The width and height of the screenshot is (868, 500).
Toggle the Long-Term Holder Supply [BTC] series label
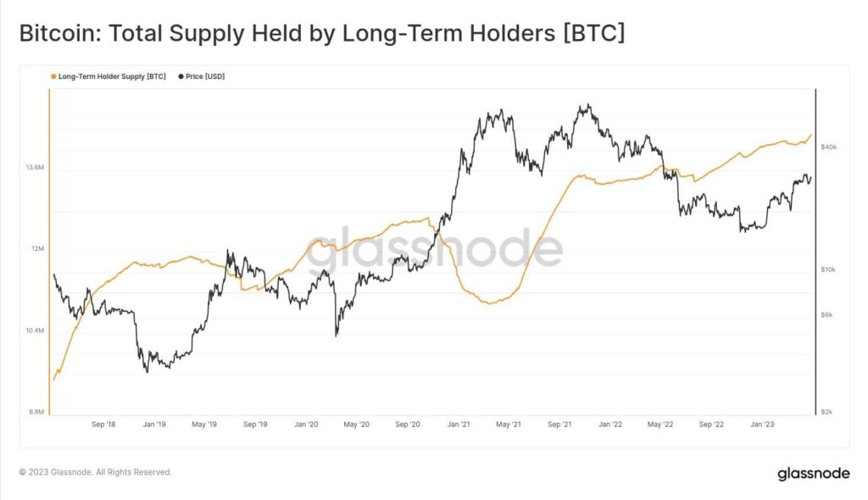point(112,76)
